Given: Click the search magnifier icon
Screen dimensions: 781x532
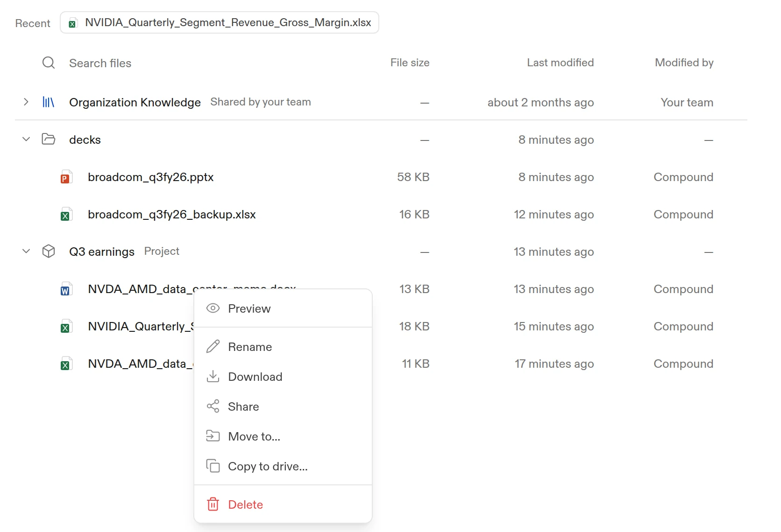Looking at the screenshot, I should 49,63.
